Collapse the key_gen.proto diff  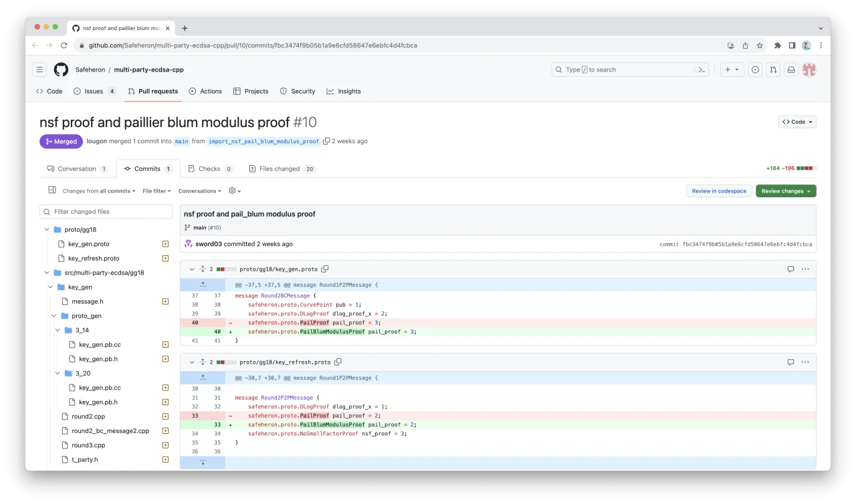coord(191,269)
